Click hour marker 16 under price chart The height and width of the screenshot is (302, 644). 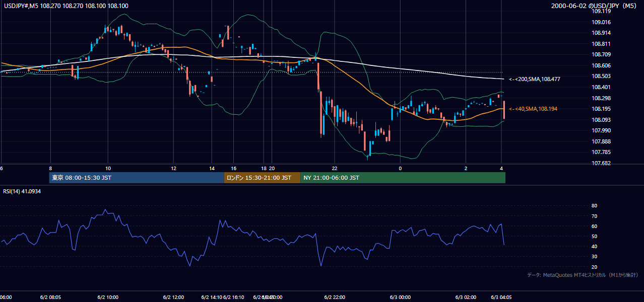[x=234, y=168]
